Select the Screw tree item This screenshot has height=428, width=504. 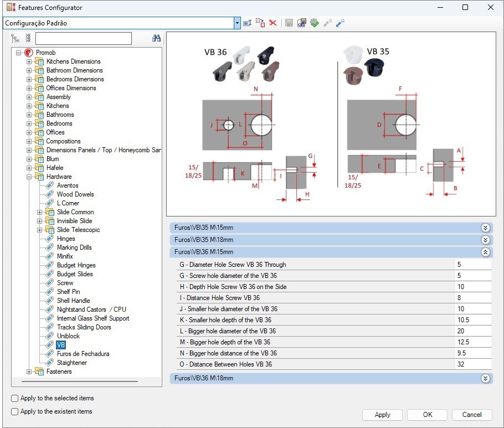point(65,283)
